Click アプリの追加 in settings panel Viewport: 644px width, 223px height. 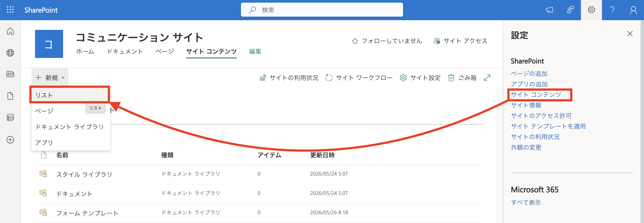pyautogui.click(x=529, y=84)
